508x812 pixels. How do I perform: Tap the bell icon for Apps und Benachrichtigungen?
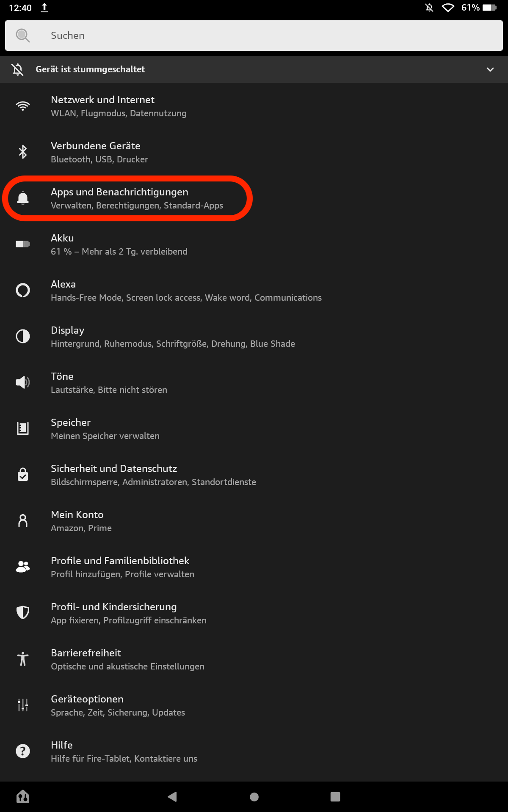pos(23,198)
